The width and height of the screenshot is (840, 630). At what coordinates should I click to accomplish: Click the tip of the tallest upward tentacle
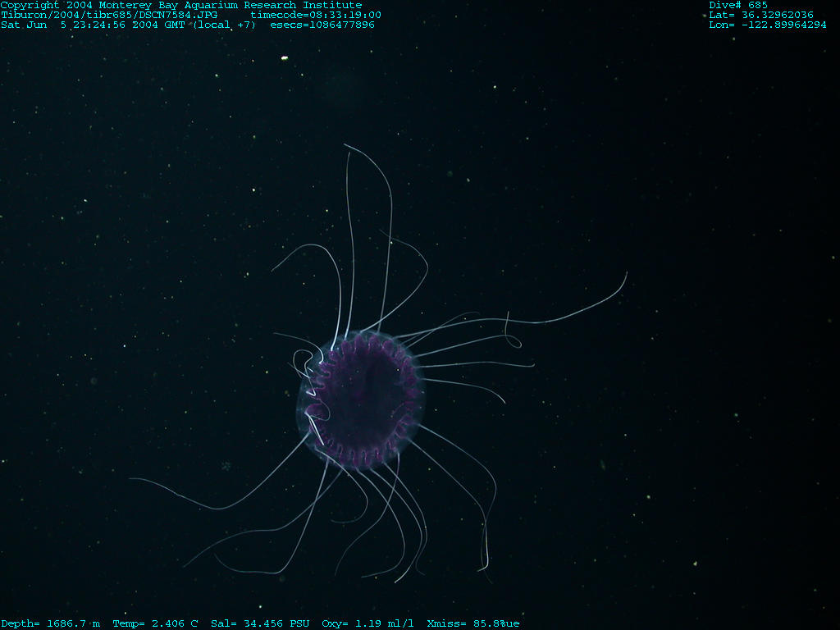[x=345, y=145]
